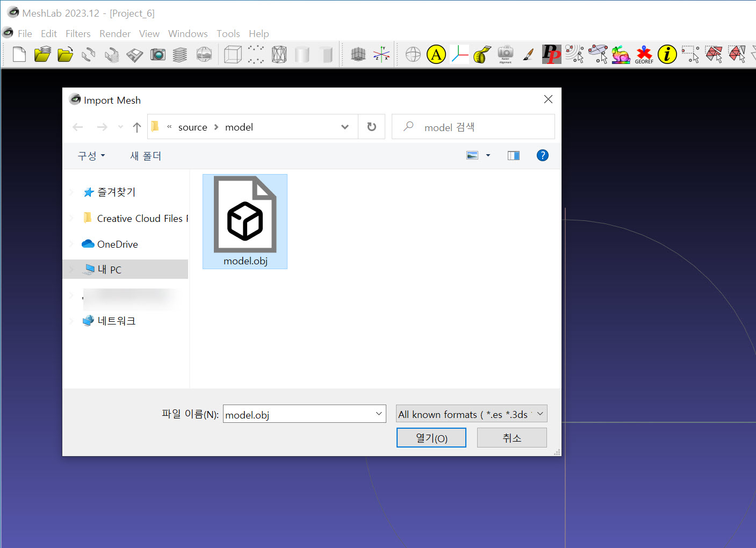Screen dimensions: 756x548
Task: Click the yellow info tool icon
Action: pos(667,54)
